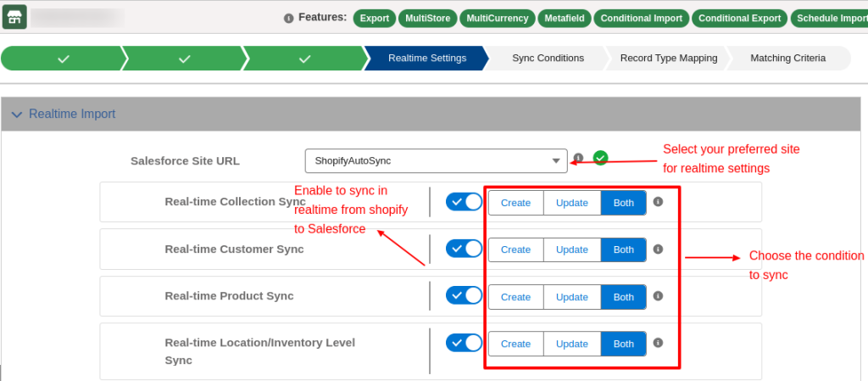Select the Realtime Settings step
Screen dimensions: 868x381
427,59
